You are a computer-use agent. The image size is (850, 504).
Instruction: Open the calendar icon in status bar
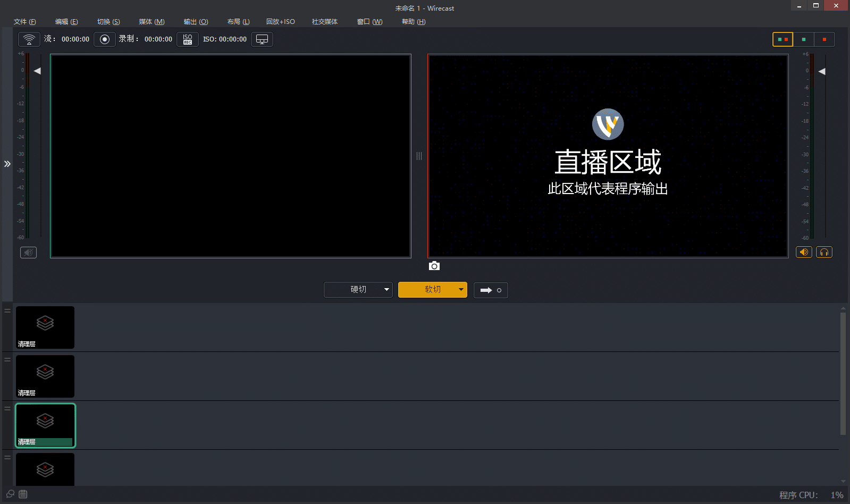pyautogui.click(x=23, y=494)
